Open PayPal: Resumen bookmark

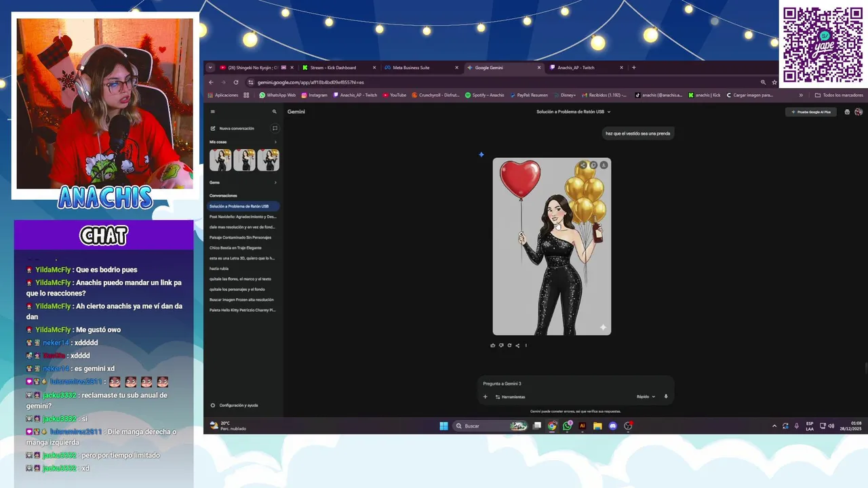coord(528,95)
